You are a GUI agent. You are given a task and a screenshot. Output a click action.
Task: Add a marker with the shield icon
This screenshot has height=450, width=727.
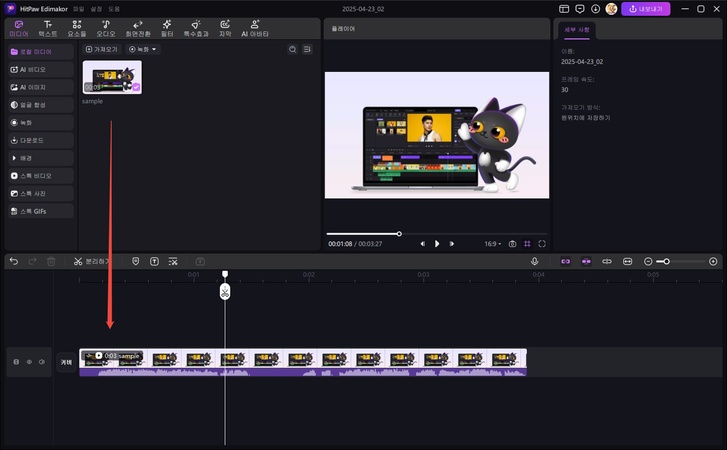[135, 261]
